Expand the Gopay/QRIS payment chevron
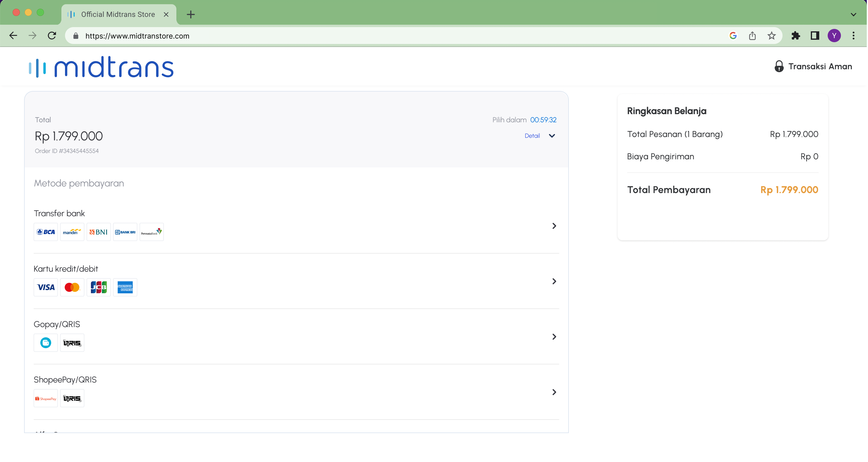 coord(554,336)
